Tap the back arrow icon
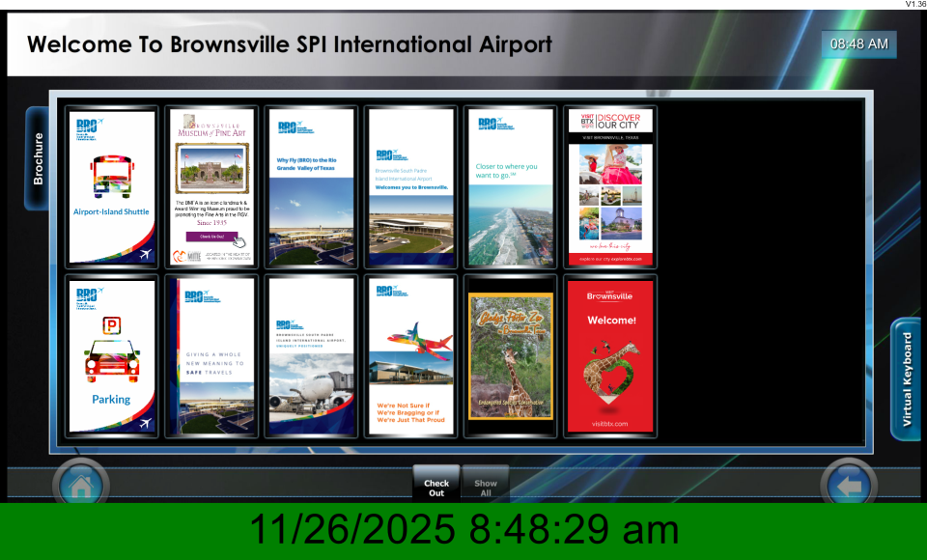This screenshot has height=560, width=927. [x=849, y=486]
